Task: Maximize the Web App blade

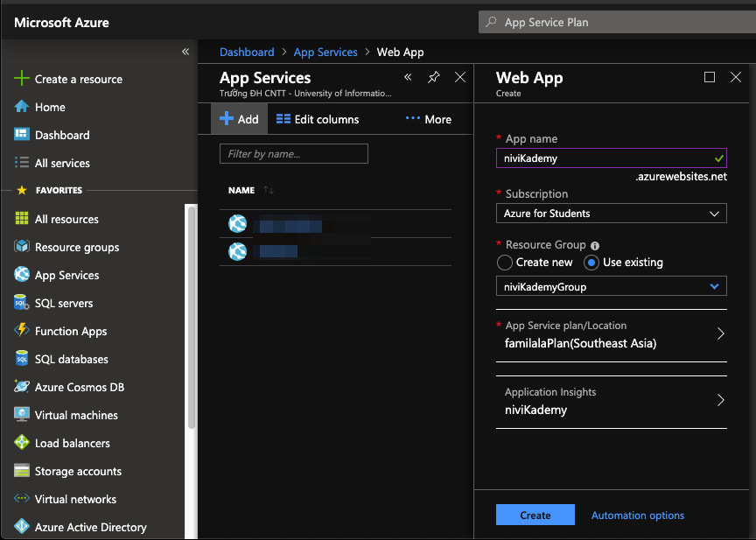Action: 710,77
